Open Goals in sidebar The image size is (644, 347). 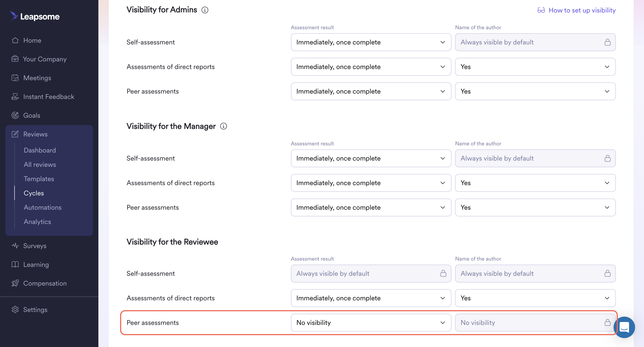coord(32,115)
